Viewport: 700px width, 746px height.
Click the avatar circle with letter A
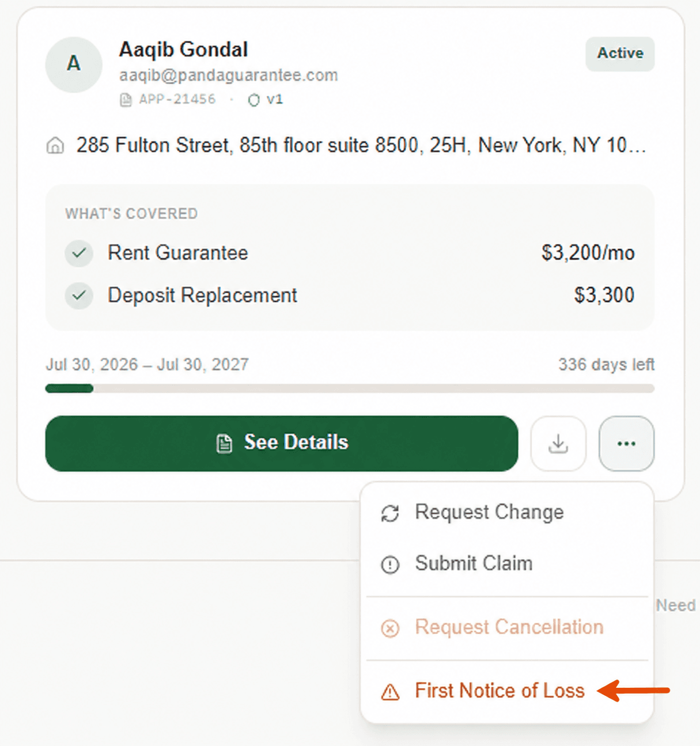(x=74, y=64)
